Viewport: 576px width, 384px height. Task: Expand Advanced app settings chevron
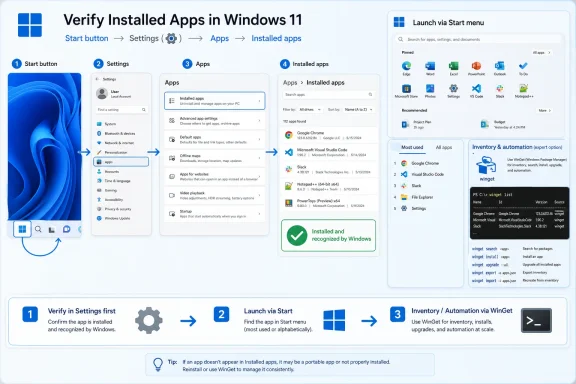259,121
